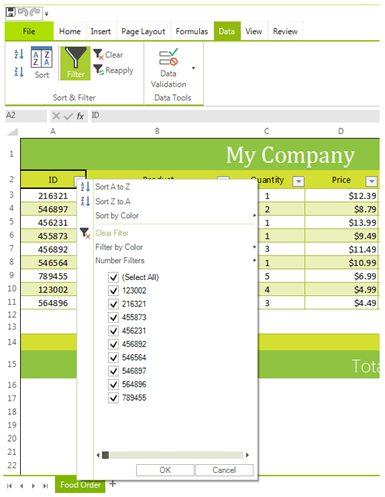Image resolution: width=385 pixels, height=497 pixels.
Task: Add a new sheet with plus icon
Action: click(113, 483)
